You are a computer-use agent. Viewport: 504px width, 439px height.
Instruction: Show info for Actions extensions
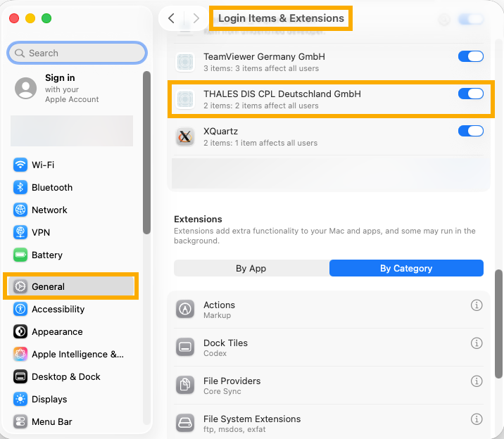477,305
